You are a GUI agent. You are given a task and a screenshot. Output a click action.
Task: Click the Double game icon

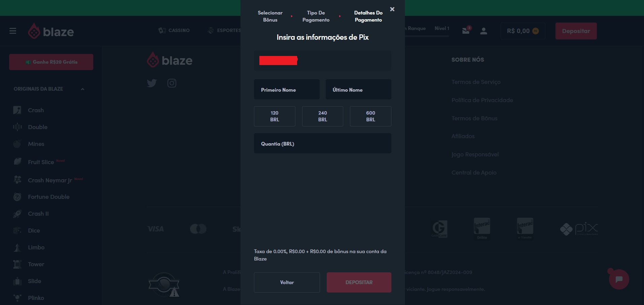[17, 127]
